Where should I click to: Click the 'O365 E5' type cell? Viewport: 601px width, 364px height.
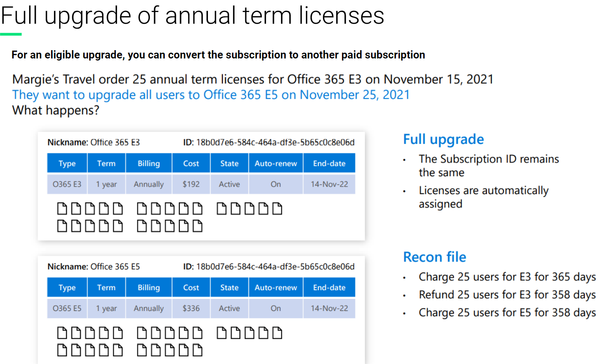[67, 308]
